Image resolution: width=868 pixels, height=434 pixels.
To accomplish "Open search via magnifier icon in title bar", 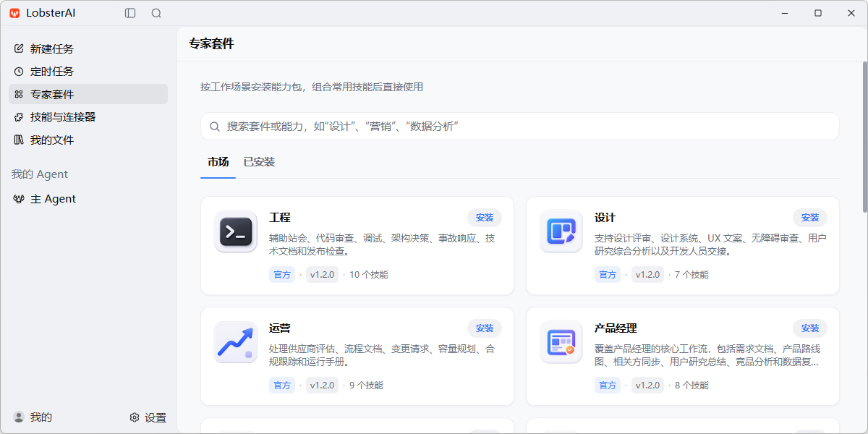I will click(x=156, y=13).
